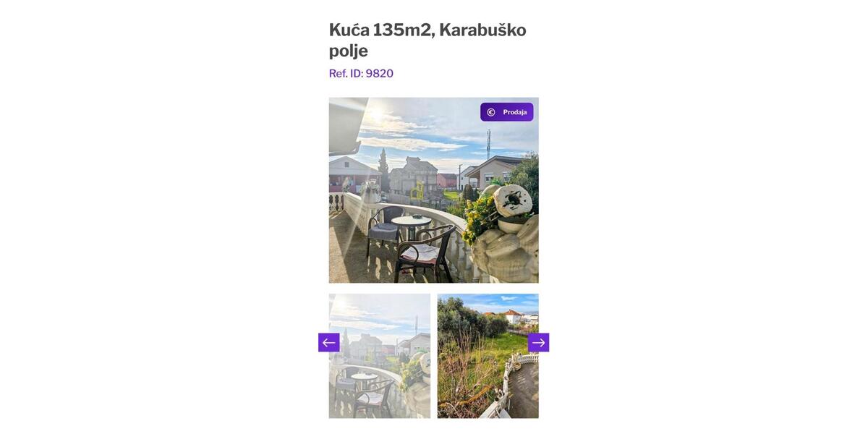Viewport: 868px width, 434px height.
Task: Select the green garden thumbnail
Action: coord(488,356)
